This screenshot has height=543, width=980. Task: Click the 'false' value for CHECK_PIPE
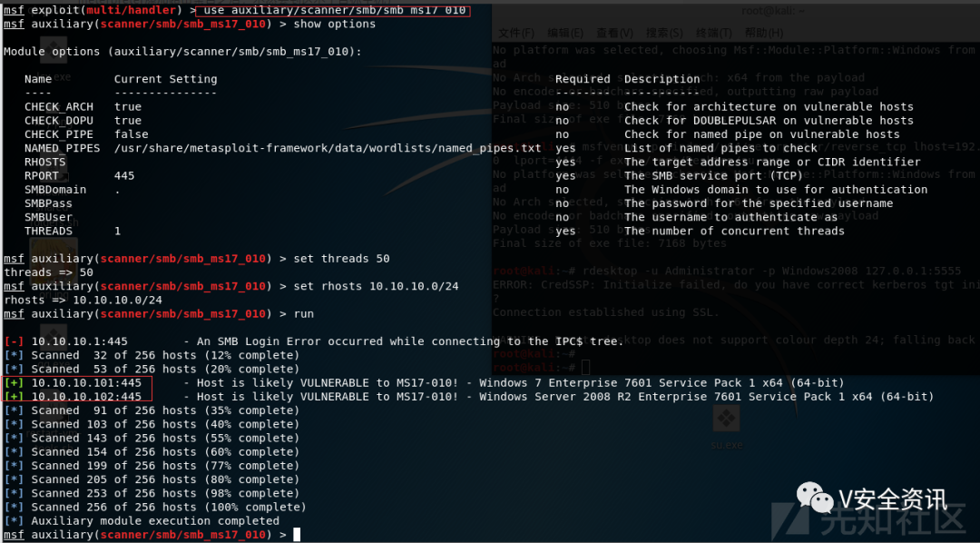132,134
